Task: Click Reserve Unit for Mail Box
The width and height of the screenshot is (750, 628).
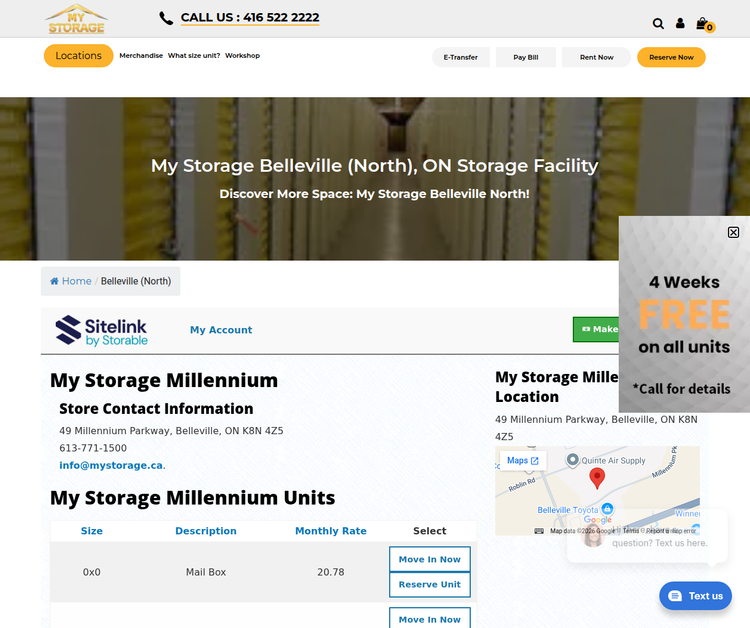Action: click(430, 584)
